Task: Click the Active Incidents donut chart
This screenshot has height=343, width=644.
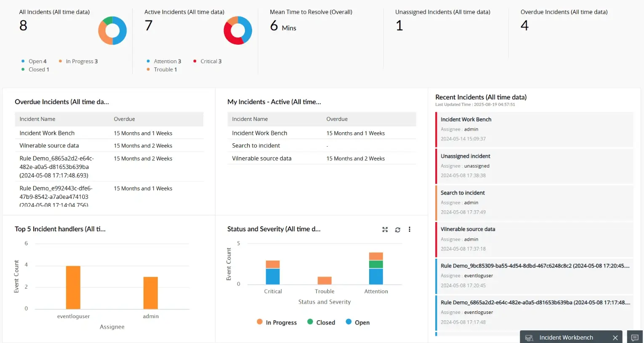Action: click(x=238, y=30)
